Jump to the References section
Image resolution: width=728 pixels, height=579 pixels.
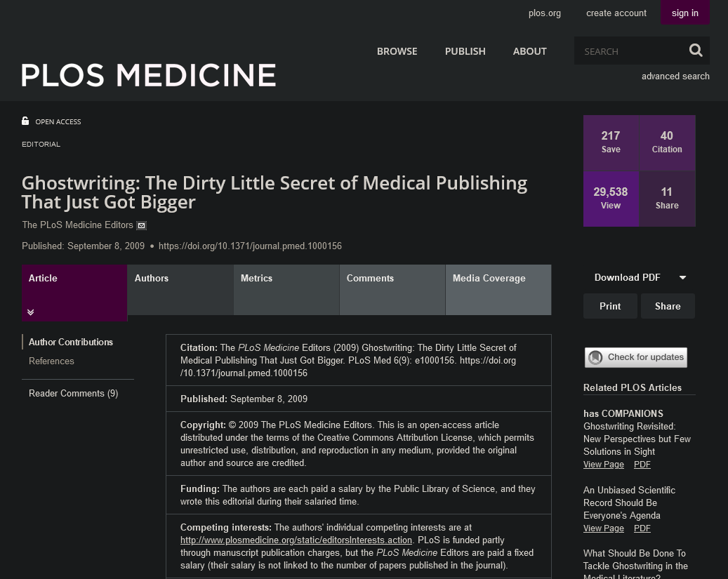point(51,361)
